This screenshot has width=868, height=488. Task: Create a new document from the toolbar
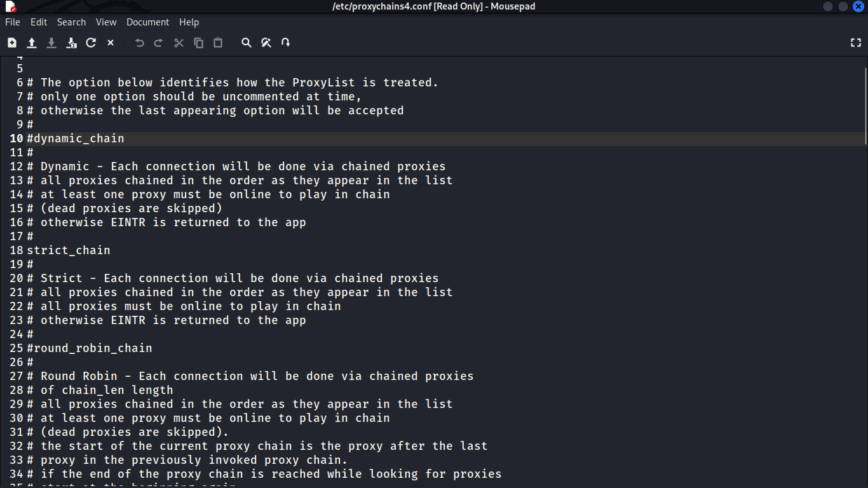(12, 43)
